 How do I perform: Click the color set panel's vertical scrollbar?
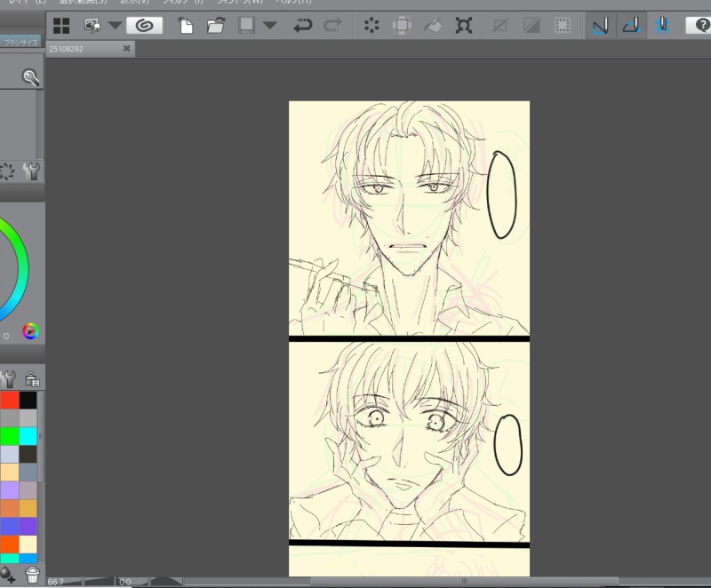pos(40,437)
